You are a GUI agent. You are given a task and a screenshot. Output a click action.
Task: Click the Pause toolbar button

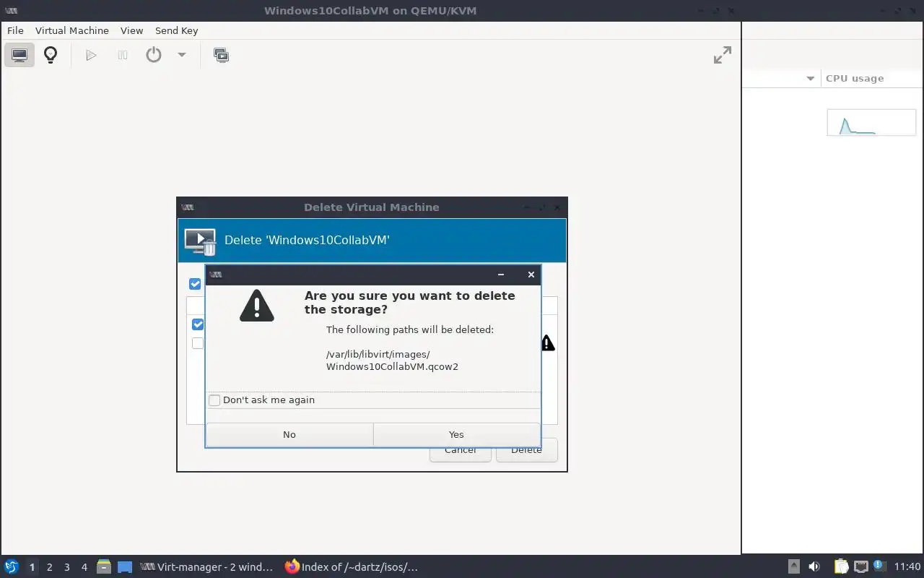(123, 55)
